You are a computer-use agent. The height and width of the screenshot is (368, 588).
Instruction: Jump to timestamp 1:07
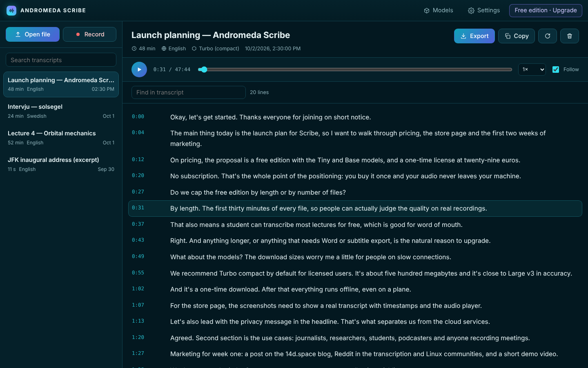(138, 305)
